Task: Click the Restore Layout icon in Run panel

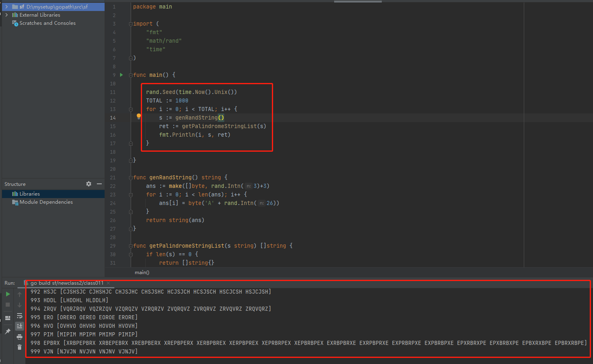Action: 8,318
